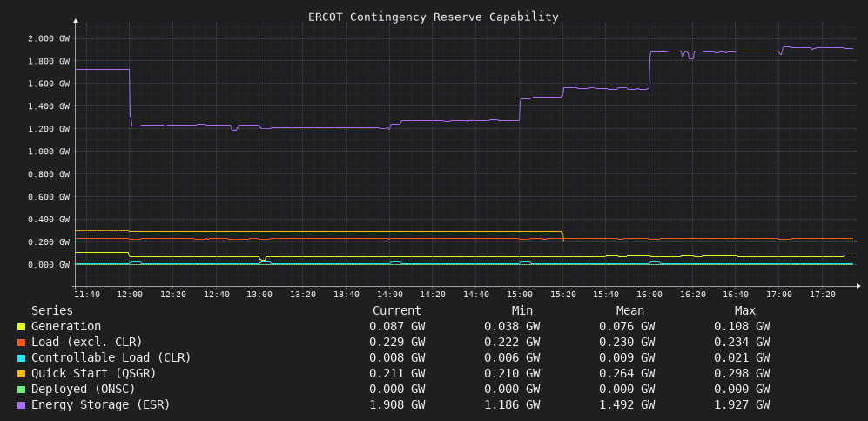Click the 11:40 time axis label
Screen dimensions: 868x421
[x=86, y=294]
